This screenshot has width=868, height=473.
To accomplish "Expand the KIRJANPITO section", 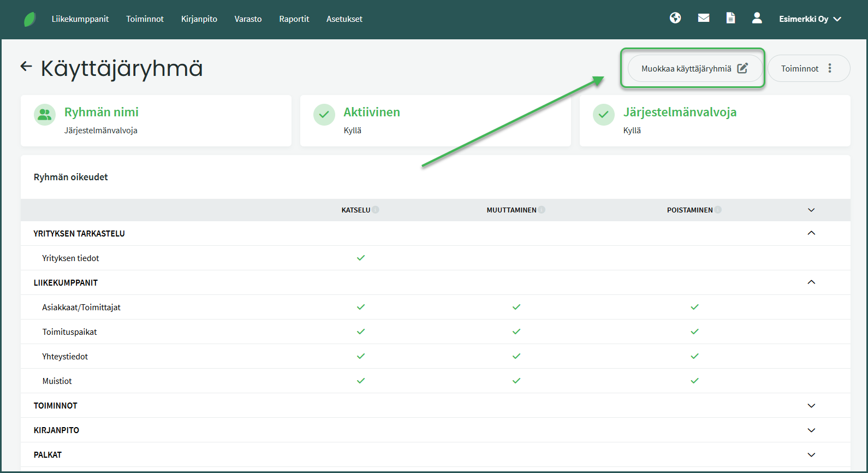I will pyautogui.click(x=811, y=430).
